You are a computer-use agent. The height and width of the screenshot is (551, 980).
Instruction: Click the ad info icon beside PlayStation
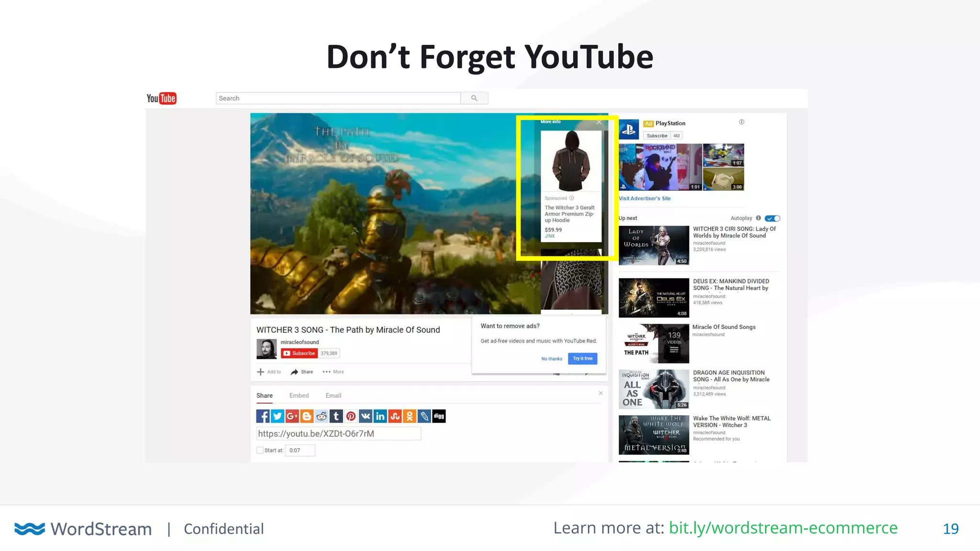[742, 122]
